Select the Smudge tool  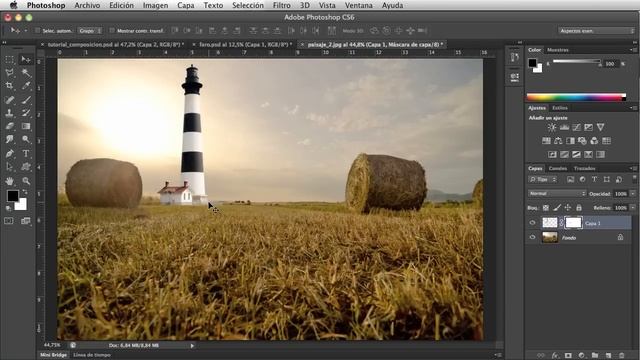click(x=9, y=139)
